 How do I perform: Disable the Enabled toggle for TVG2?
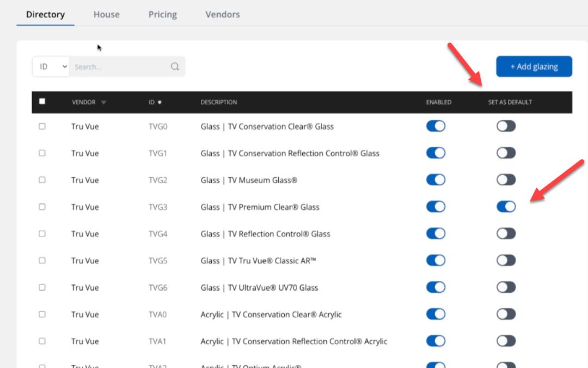point(436,180)
